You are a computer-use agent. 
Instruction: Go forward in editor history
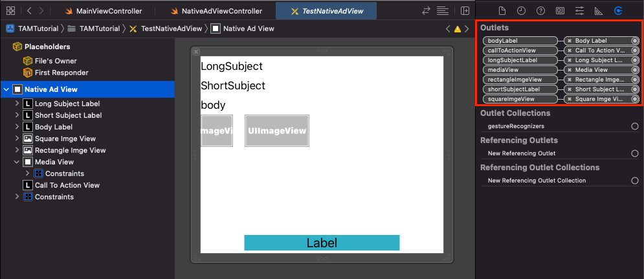pos(41,11)
